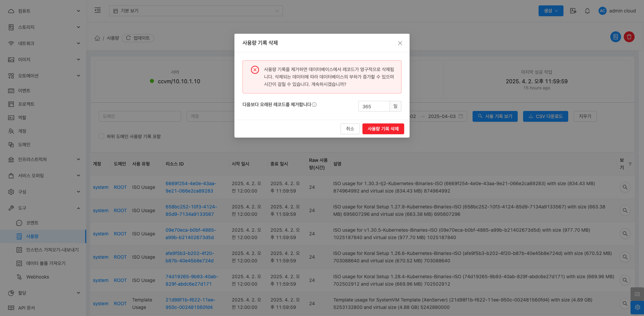
Task: Click 취소 to cancel the dialog
Action: (x=350, y=129)
